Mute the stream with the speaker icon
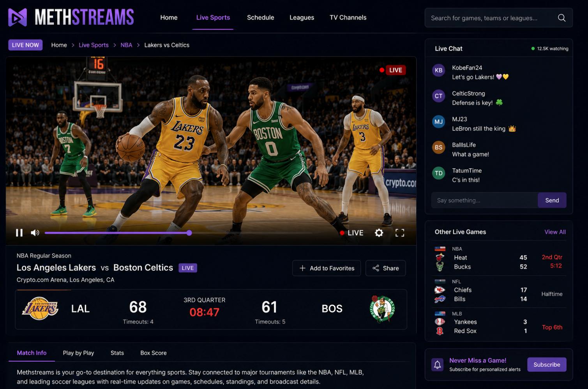Screen dimensions: 588x389 click(x=35, y=233)
